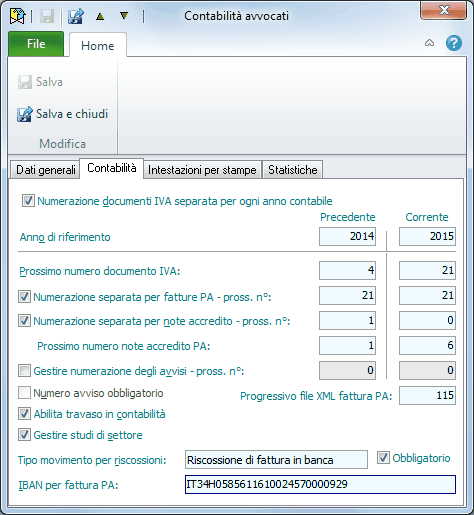The height and width of the screenshot is (515, 474).
Task: Click the Progressivo file XML fattura PA field
Action: 427,396
